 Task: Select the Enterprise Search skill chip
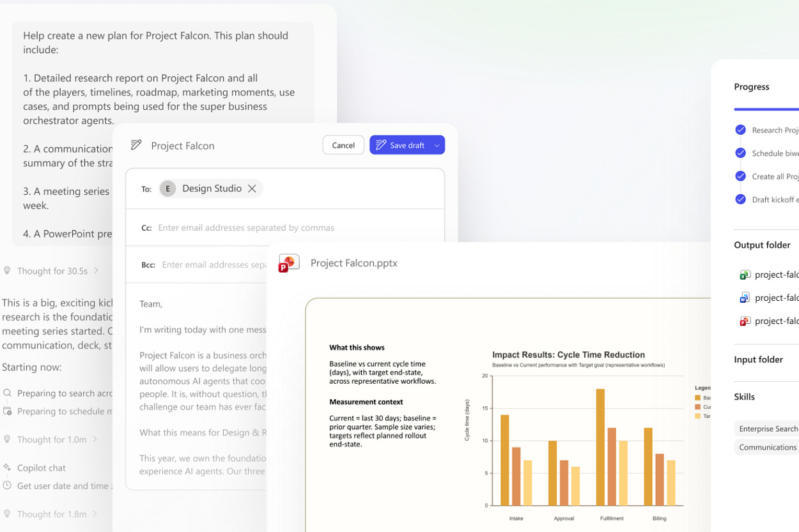(x=766, y=429)
